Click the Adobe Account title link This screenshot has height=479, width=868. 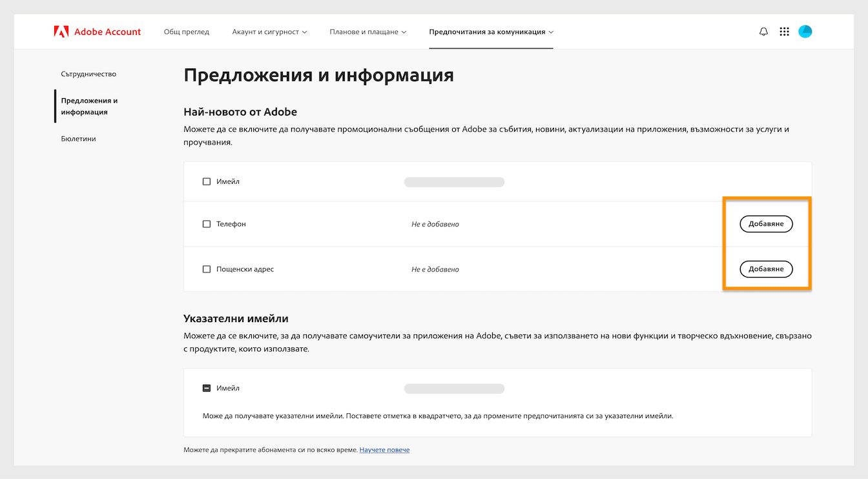pyautogui.click(x=107, y=32)
